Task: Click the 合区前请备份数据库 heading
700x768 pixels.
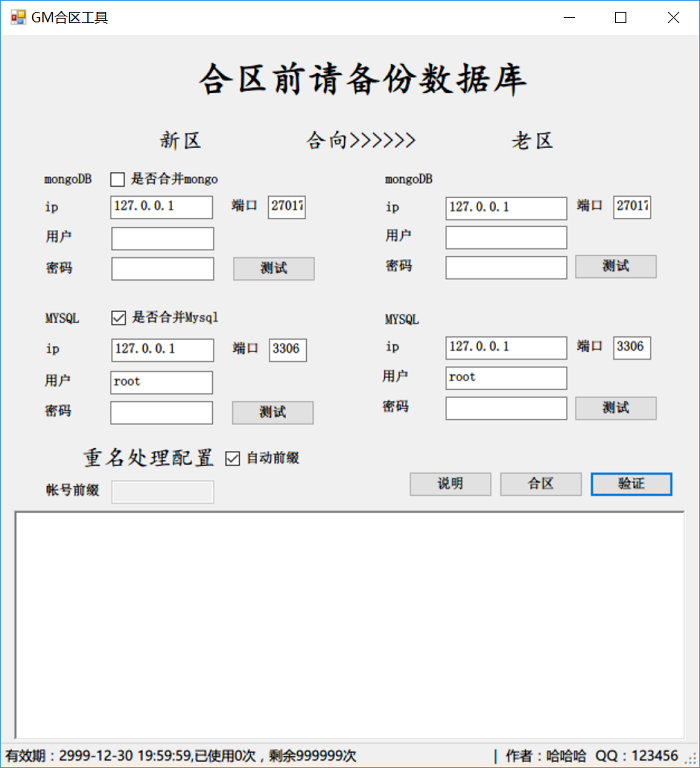Action: [x=363, y=79]
